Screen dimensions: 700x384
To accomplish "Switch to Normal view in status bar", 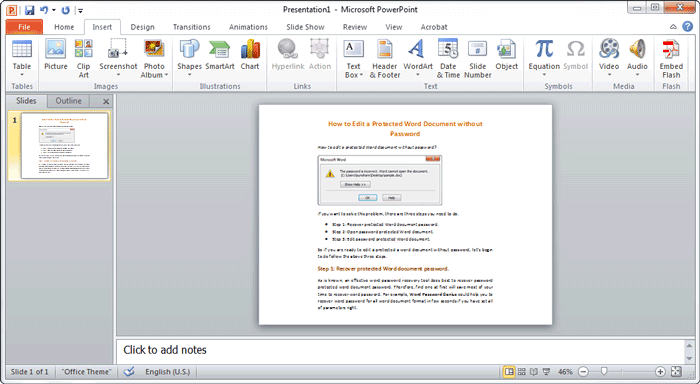I will [x=509, y=371].
